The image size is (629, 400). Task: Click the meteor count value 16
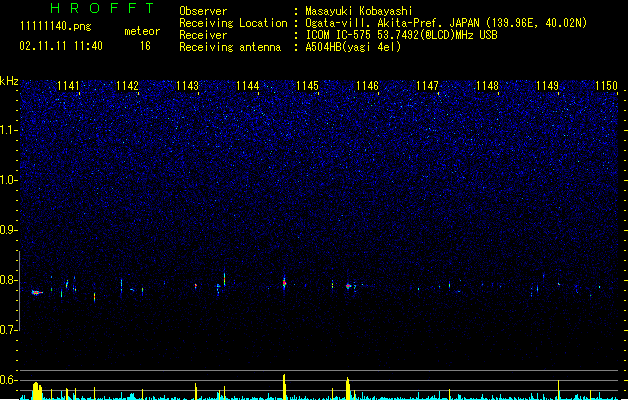click(145, 46)
